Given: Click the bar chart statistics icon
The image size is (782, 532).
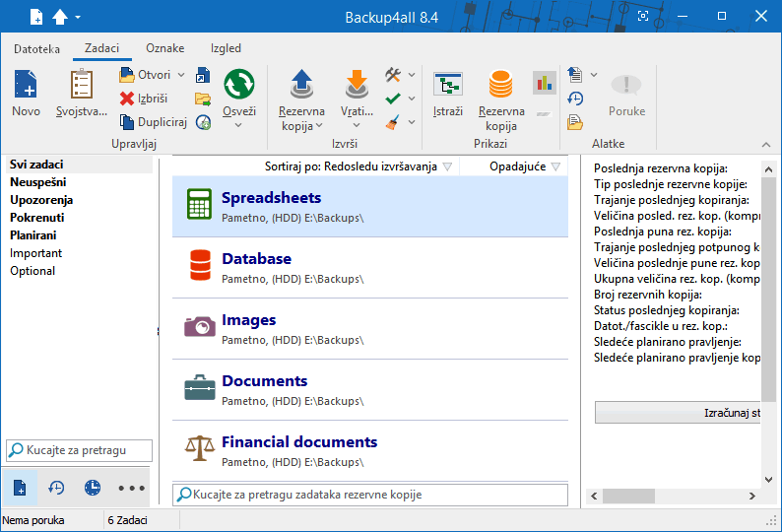Looking at the screenshot, I should click(544, 83).
